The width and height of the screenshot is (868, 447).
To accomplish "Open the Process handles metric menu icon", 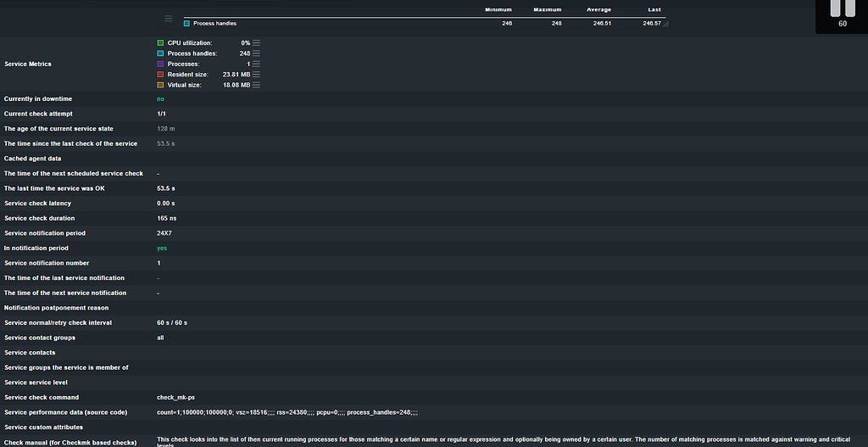I will (x=256, y=53).
